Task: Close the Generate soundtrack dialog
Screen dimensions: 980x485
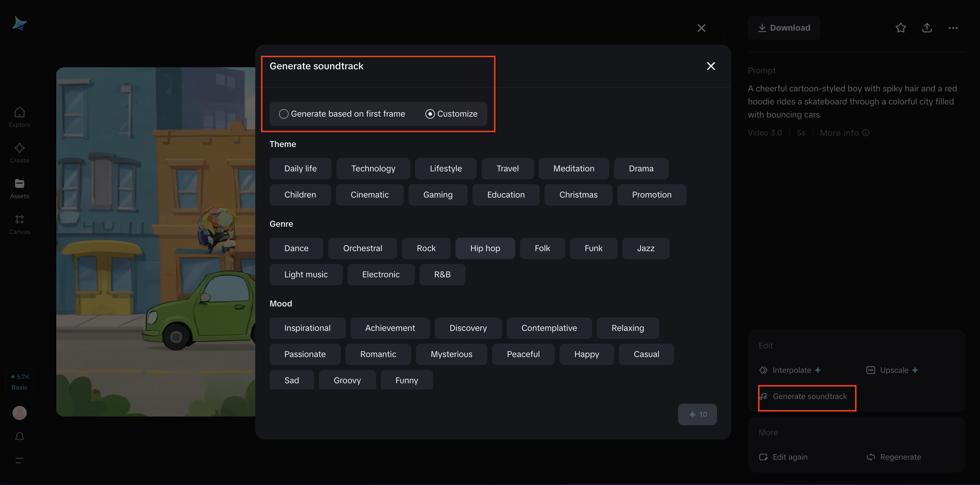Action: [x=711, y=66]
